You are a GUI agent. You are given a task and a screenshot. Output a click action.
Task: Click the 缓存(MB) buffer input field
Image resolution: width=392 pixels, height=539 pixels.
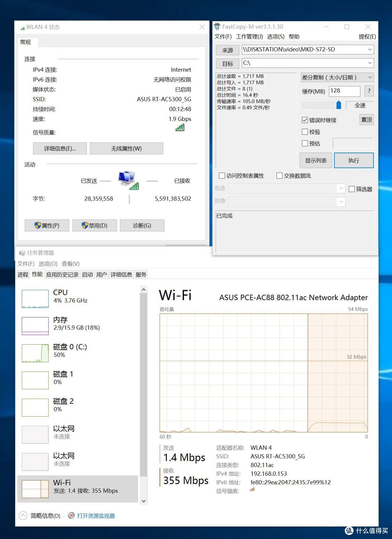[344, 91]
